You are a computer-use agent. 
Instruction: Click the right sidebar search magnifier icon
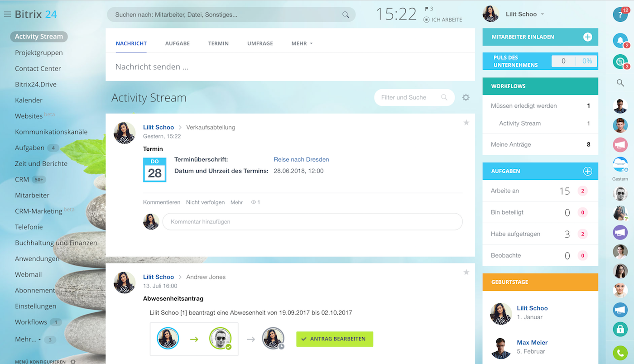(x=620, y=83)
